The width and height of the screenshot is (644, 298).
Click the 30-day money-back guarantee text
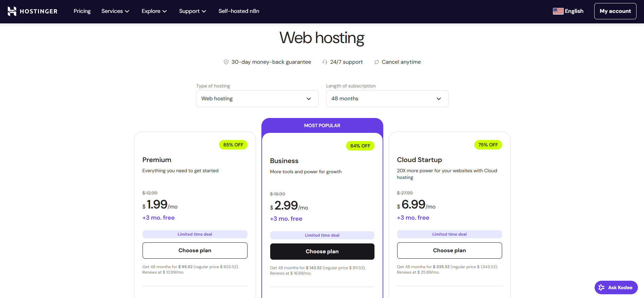coord(271,62)
